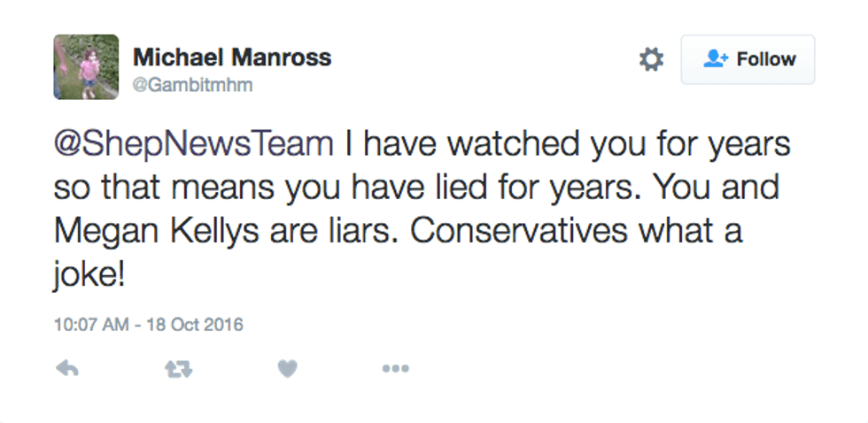Open the three-dot more options menu
This screenshot has width=868, height=423.
(395, 369)
